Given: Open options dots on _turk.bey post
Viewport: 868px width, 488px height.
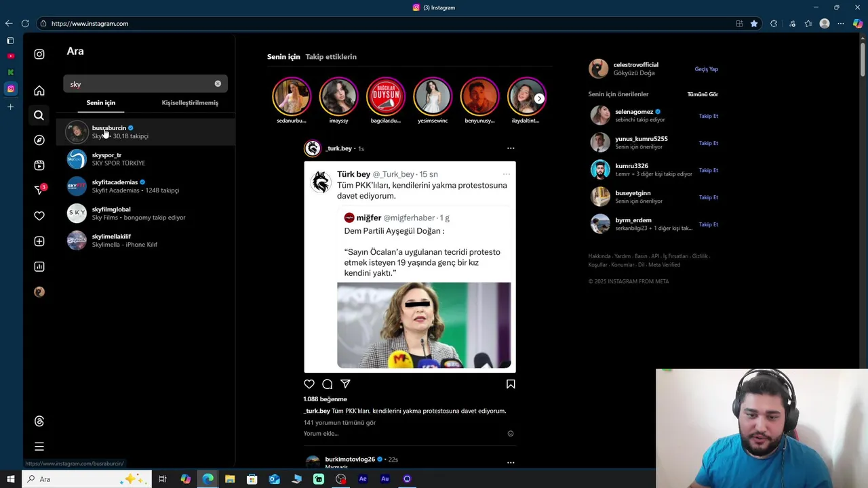Looking at the screenshot, I should tap(511, 148).
